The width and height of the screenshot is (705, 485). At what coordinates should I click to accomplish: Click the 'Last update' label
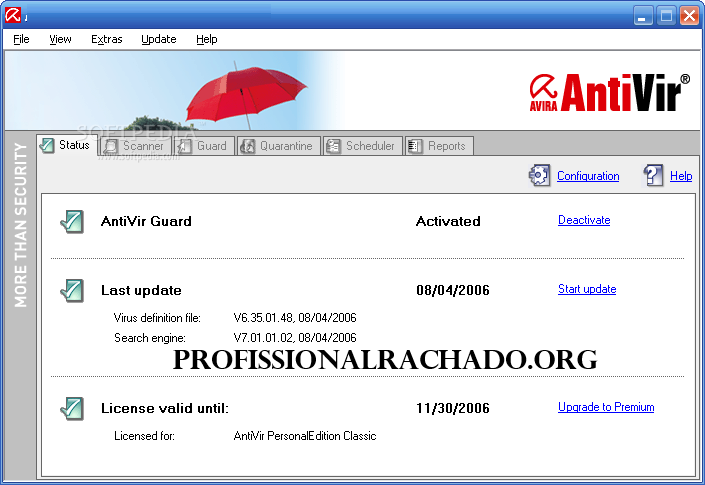click(x=141, y=290)
